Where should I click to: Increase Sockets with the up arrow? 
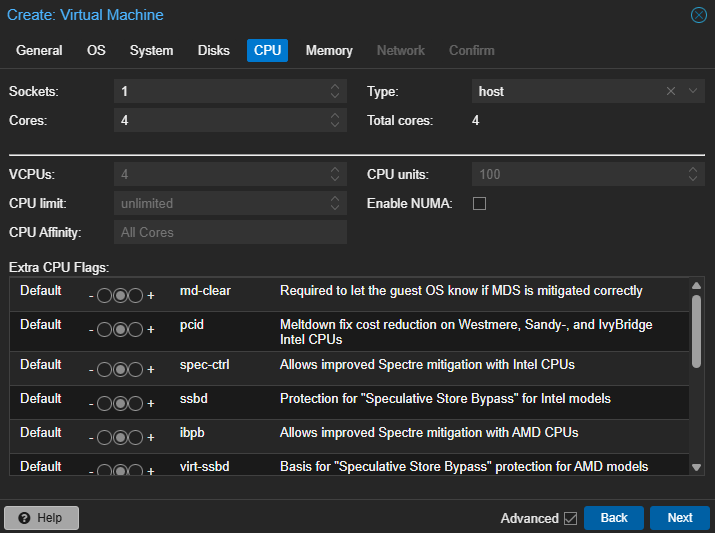click(335, 86)
